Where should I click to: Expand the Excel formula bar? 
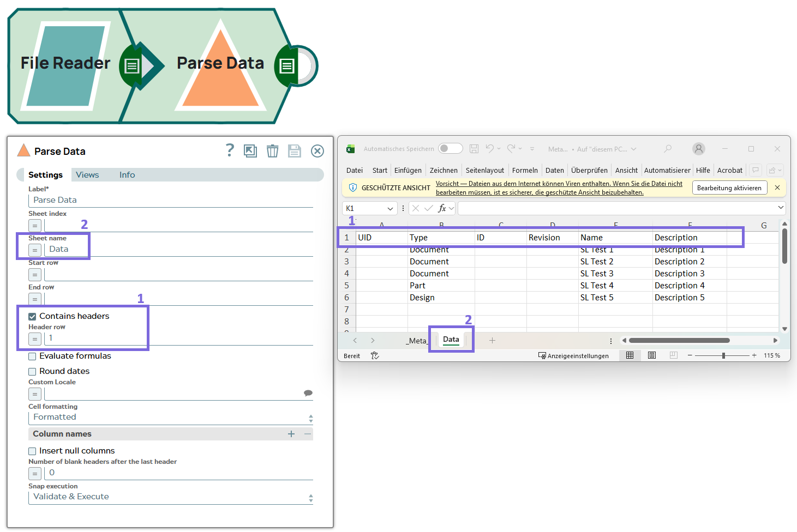tap(781, 208)
